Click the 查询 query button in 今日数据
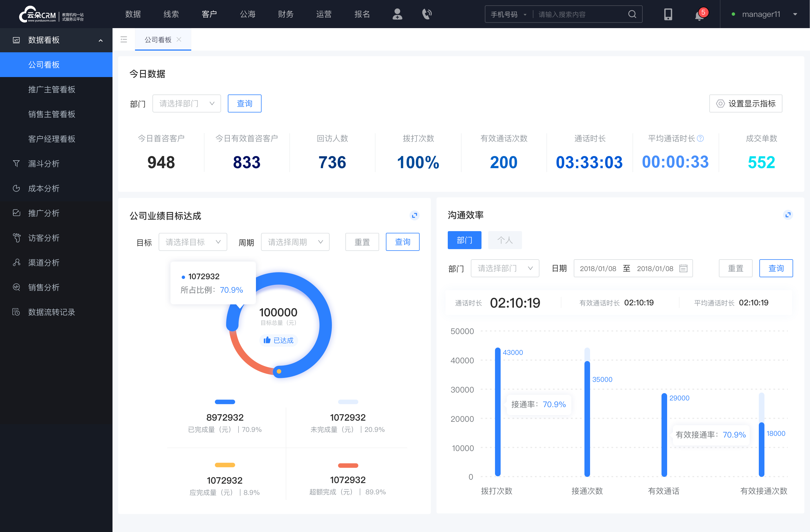Screen dimensions: 810x532 pyautogui.click(x=244, y=103)
